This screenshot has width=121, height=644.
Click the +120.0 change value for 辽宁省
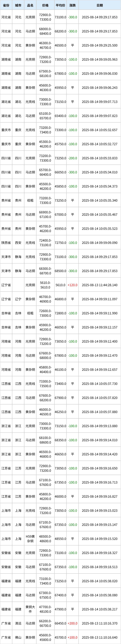click(72, 285)
